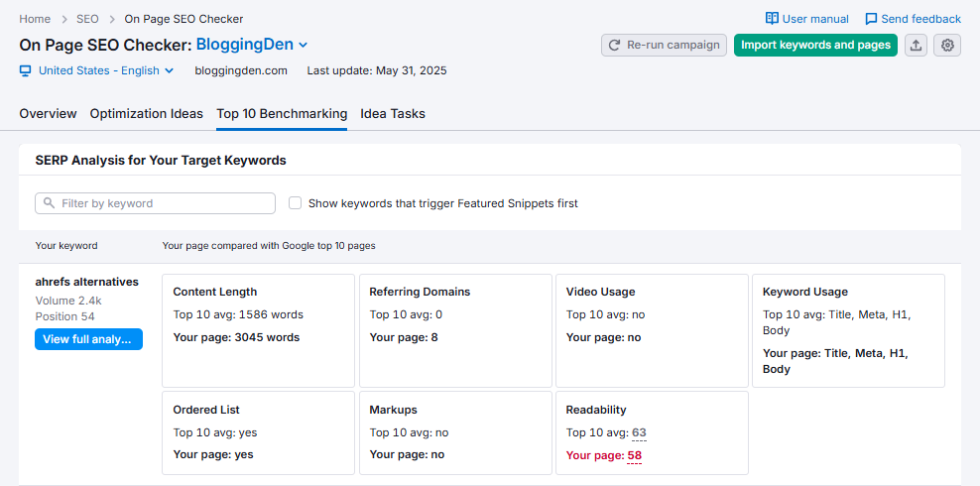Viewport: 980px width, 486px height.
Task: Select the Top 10 Benchmarking tab
Action: (x=282, y=114)
